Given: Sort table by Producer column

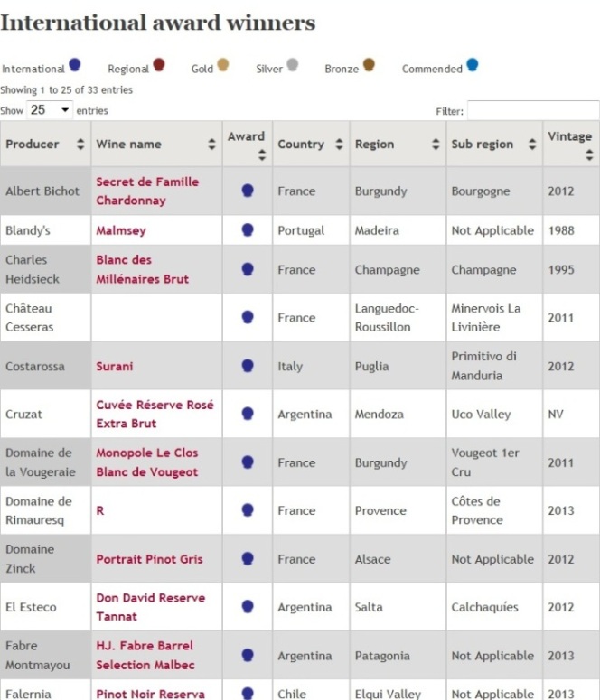Looking at the screenshot, I should tap(45, 144).
